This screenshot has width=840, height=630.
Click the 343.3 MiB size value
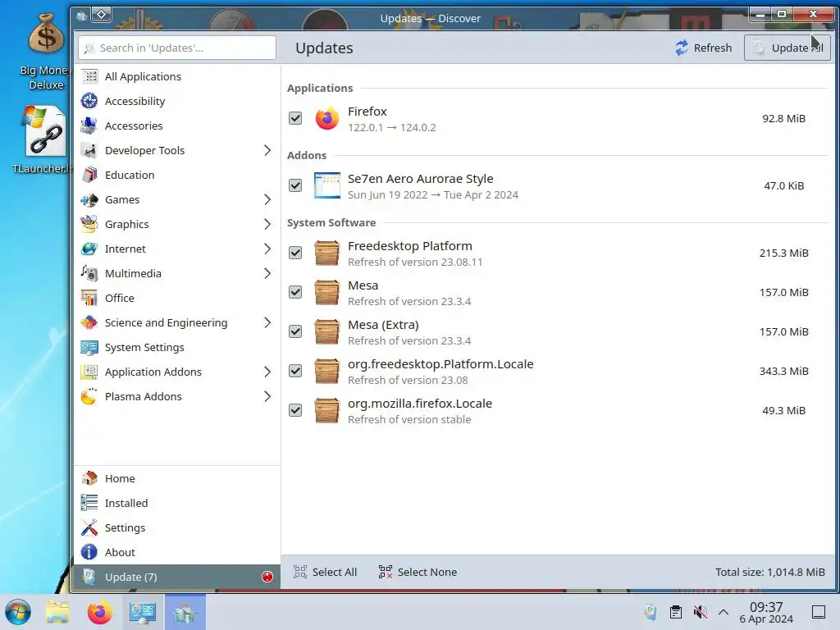tap(783, 371)
